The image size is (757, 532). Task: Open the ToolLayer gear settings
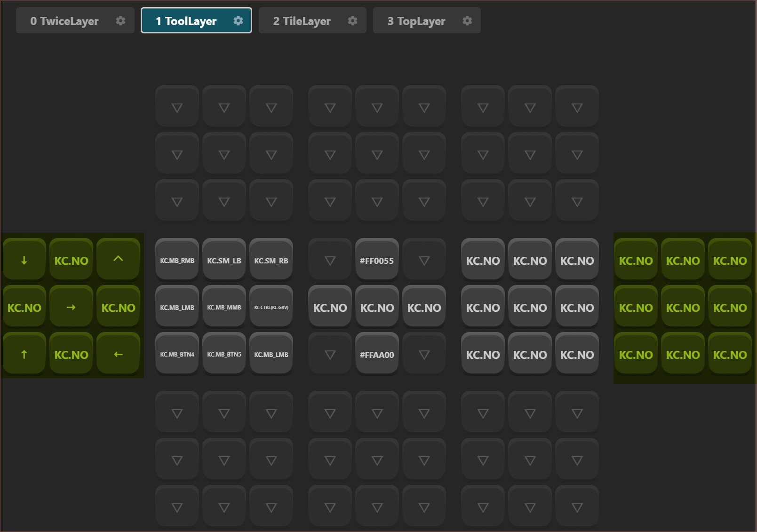[238, 21]
